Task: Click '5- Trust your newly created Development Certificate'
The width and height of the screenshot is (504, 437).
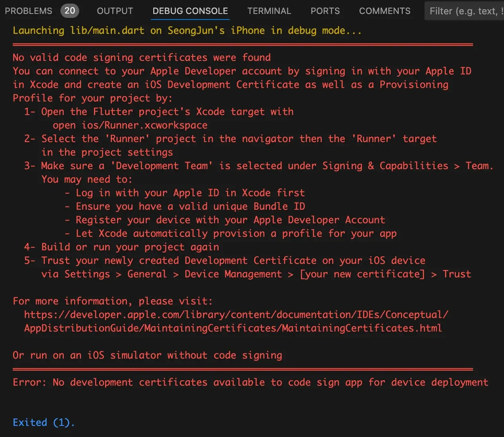Action: pos(225,261)
